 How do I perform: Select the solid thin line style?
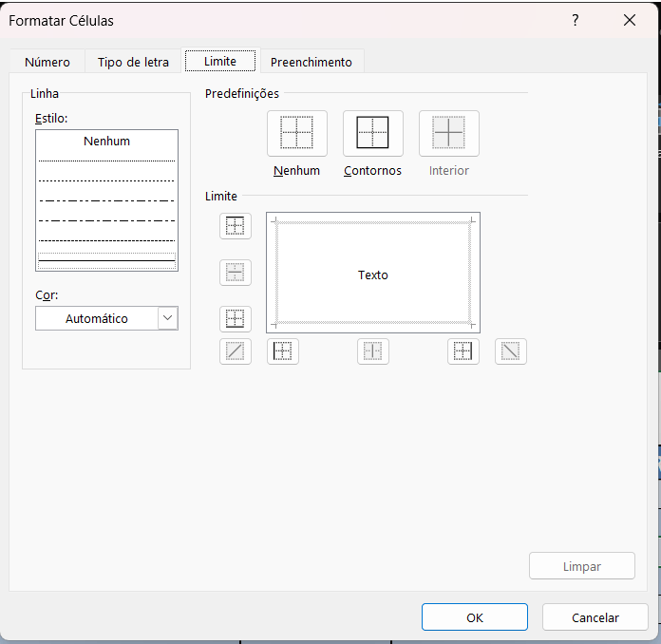(106, 260)
